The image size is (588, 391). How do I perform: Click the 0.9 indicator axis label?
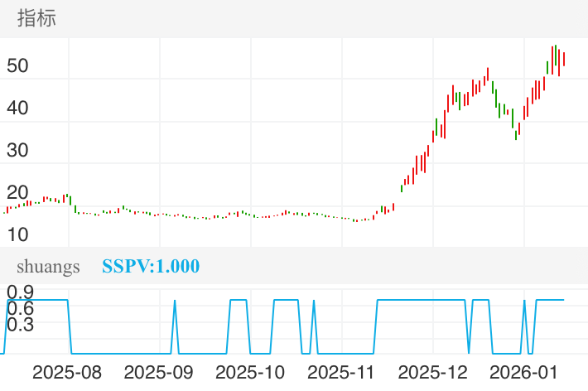click(20, 292)
